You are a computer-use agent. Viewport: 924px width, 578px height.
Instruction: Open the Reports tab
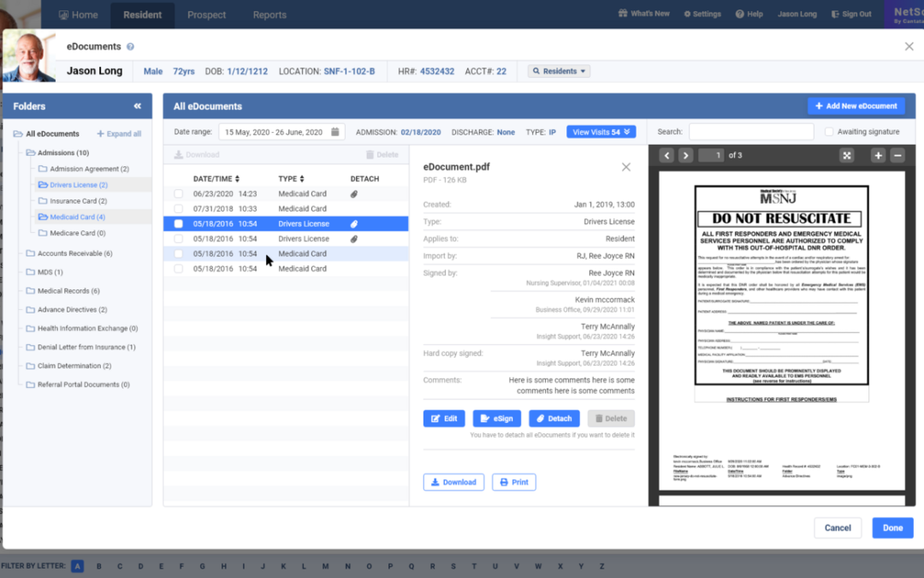coord(269,15)
